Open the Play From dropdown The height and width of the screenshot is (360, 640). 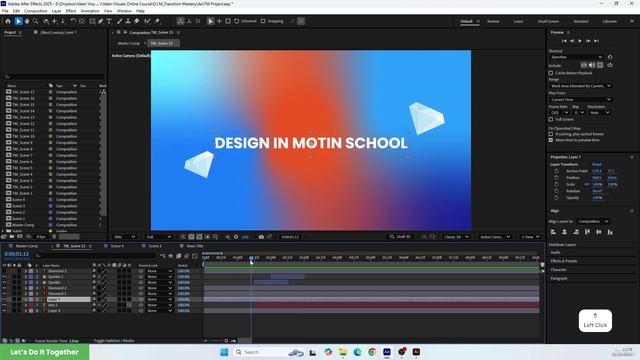coord(580,100)
